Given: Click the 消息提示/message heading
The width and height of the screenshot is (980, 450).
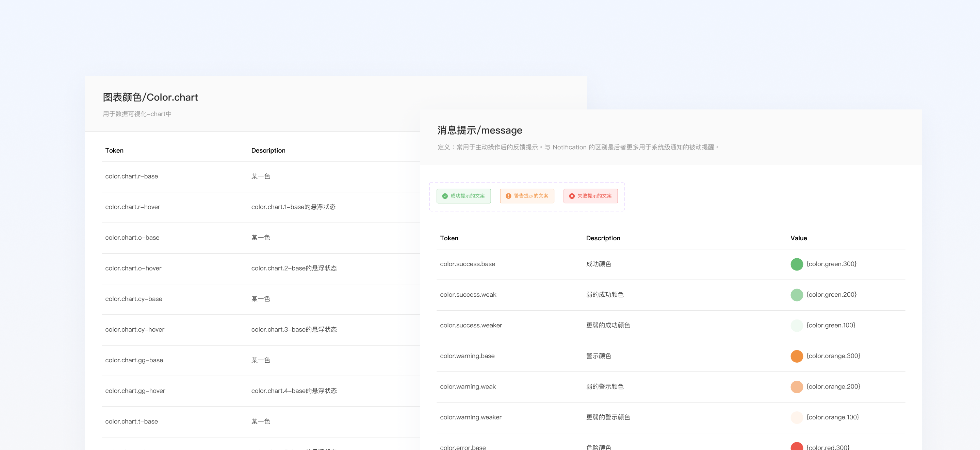Looking at the screenshot, I should (x=479, y=130).
